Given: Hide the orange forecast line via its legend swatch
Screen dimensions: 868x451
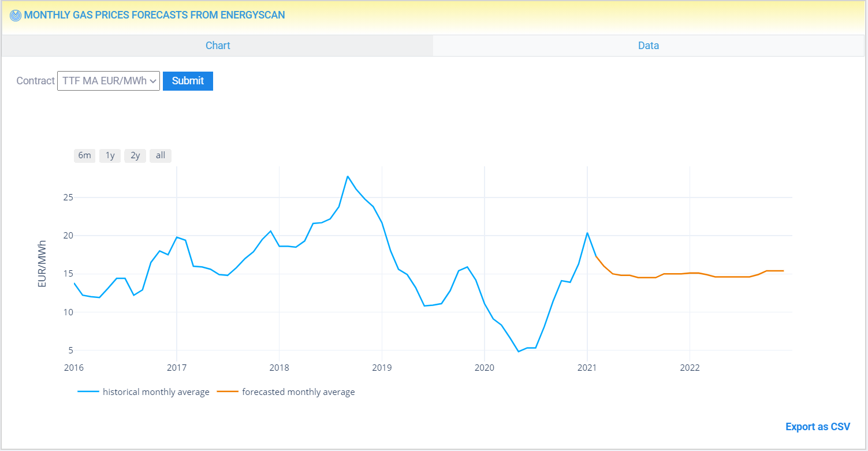Looking at the screenshot, I should 228,392.
